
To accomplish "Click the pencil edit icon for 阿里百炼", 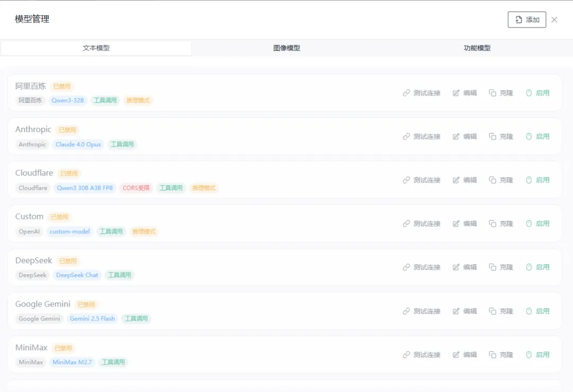I will [x=456, y=93].
